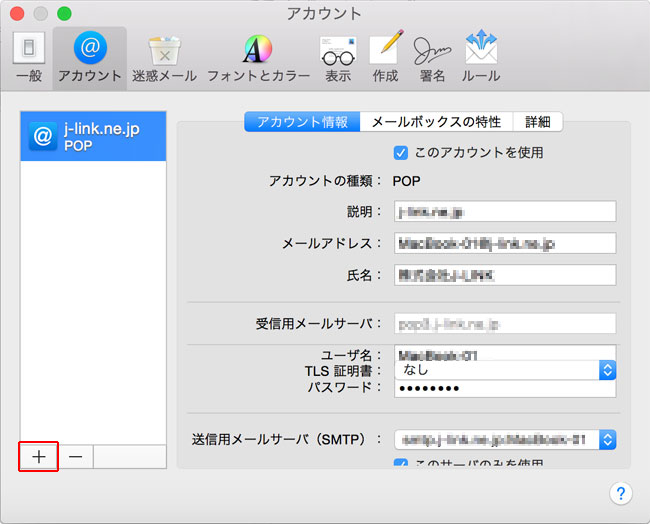Zoom the window with green button

click(x=64, y=14)
